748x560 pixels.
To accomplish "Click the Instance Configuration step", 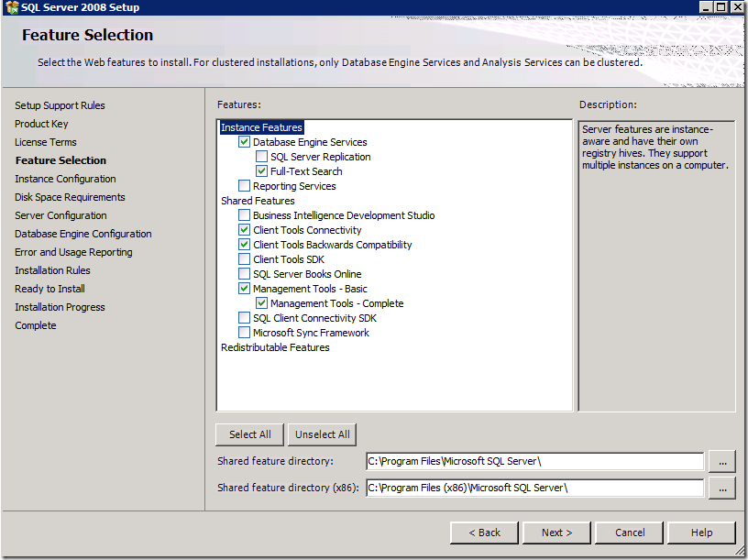I will 65,179.
